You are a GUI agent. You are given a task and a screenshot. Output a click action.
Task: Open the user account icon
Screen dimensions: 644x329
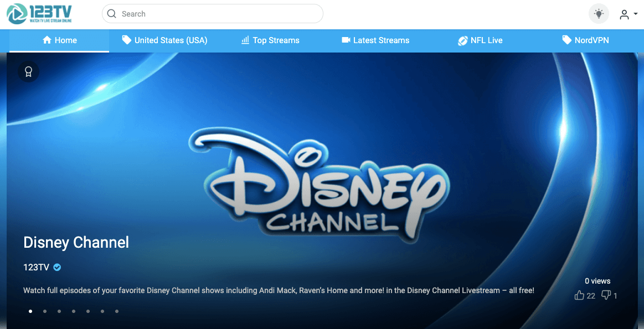click(624, 14)
